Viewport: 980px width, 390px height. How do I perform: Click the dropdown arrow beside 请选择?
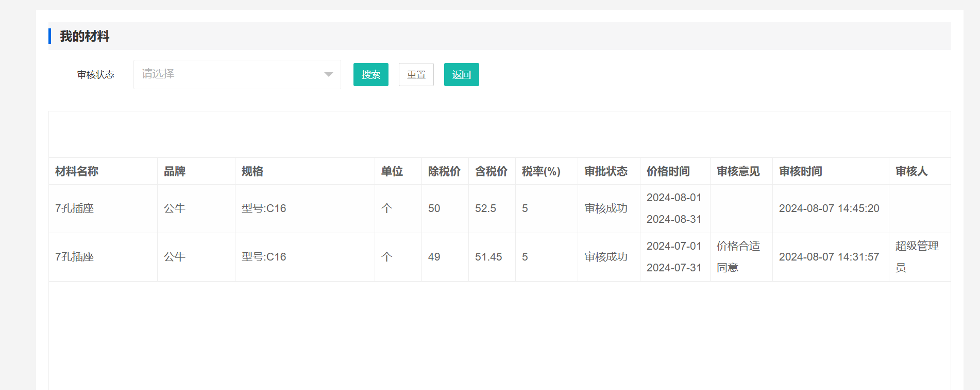(x=328, y=74)
